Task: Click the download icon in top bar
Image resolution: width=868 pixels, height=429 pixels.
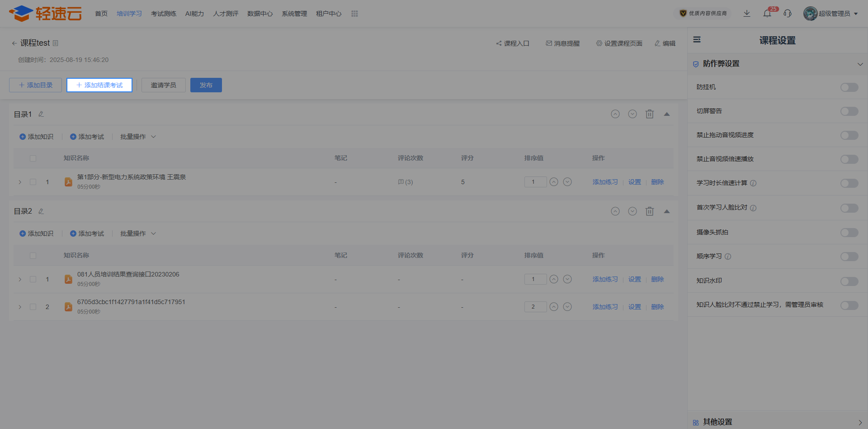Action: (747, 14)
